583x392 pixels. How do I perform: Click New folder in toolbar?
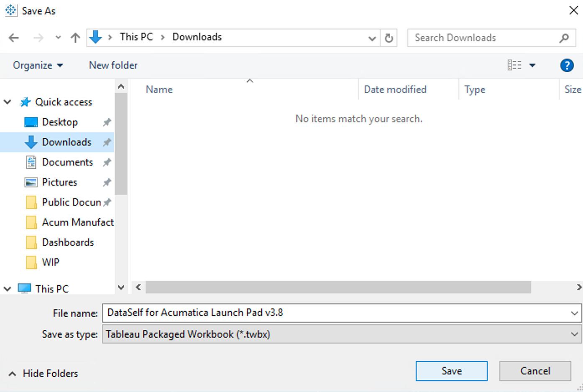113,65
